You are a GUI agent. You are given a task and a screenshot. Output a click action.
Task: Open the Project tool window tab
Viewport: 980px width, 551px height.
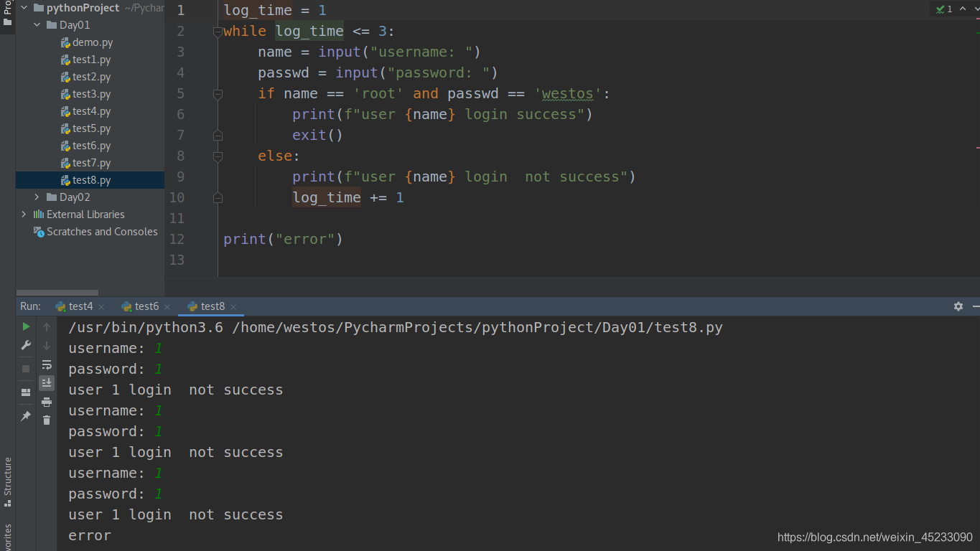[x=8, y=14]
